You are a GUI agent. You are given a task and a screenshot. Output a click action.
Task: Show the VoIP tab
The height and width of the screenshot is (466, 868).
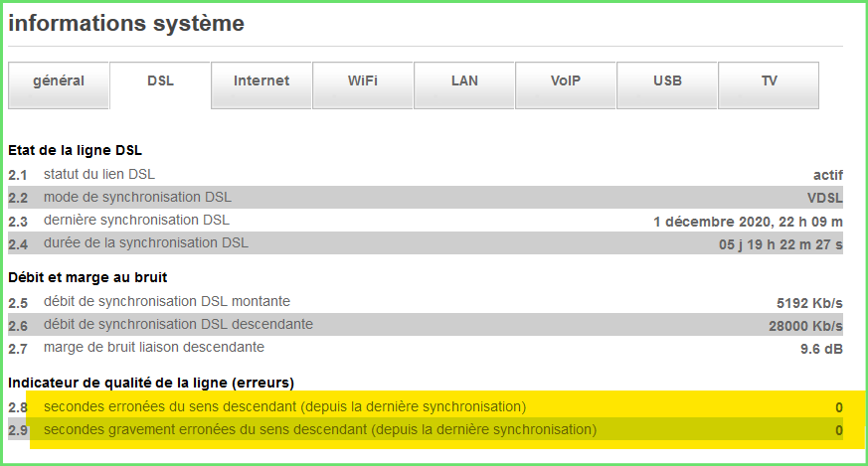pos(566,81)
